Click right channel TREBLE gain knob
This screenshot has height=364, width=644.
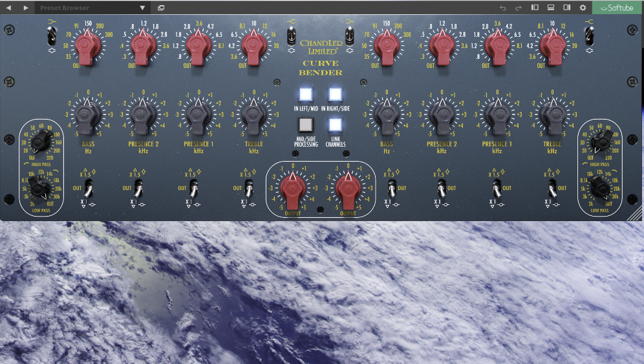click(553, 116)
